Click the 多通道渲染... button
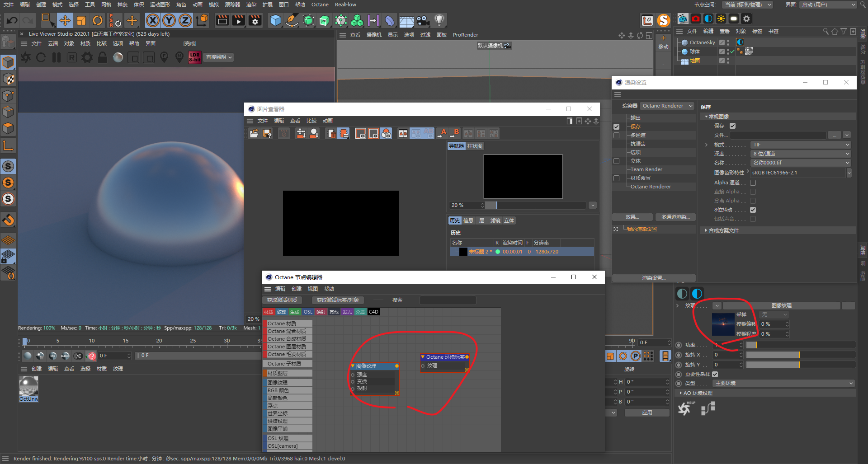 [675, 217]
